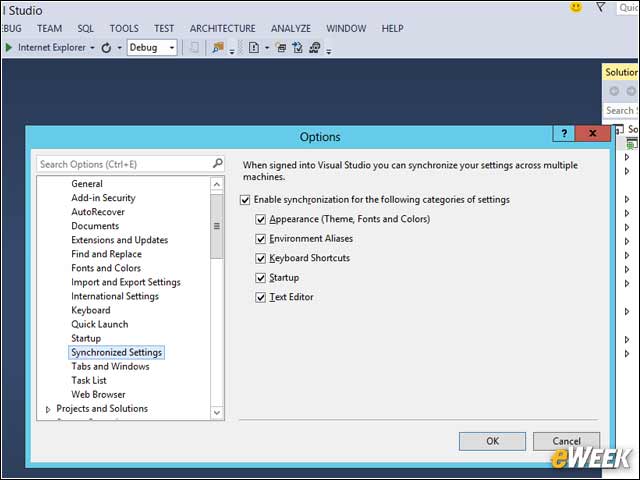Select Keyboard in the options tree
The width and height of the screenshot is (640, 480).
pos(91,310)
